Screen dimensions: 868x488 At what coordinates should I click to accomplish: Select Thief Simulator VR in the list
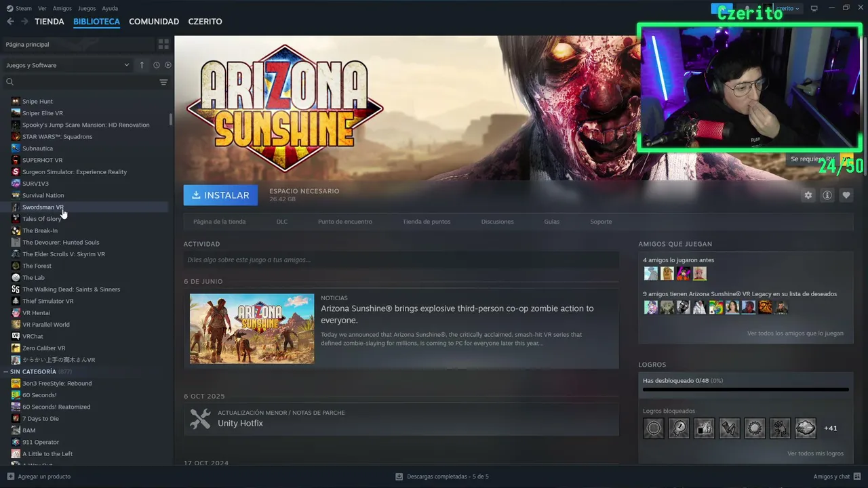48,301
